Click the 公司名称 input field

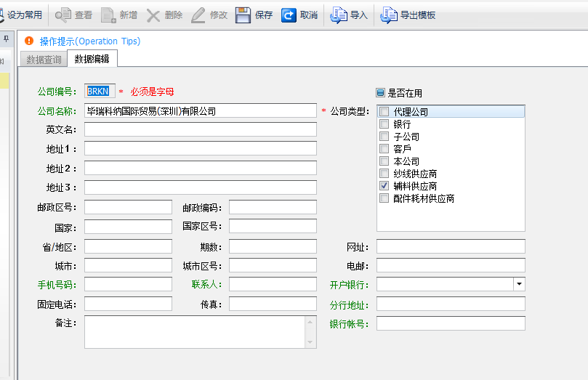(x=201, y=110)
